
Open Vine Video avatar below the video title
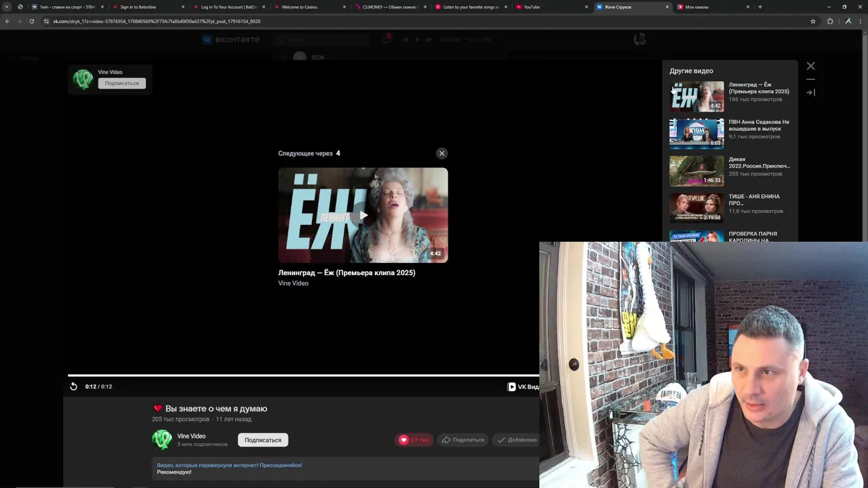pos(161,439)
